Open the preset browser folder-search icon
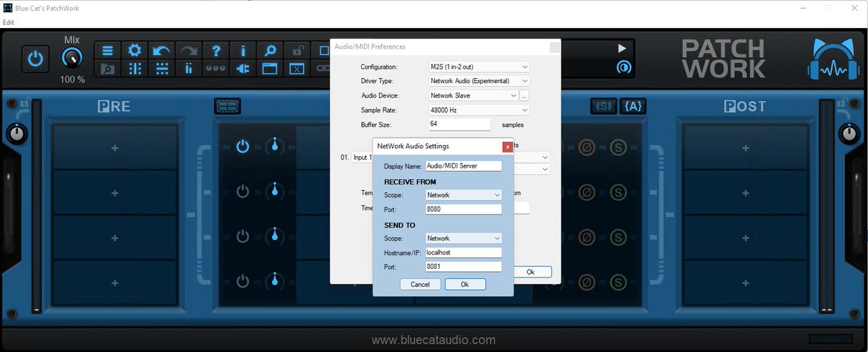868x352 pixels. coord(108,69)
